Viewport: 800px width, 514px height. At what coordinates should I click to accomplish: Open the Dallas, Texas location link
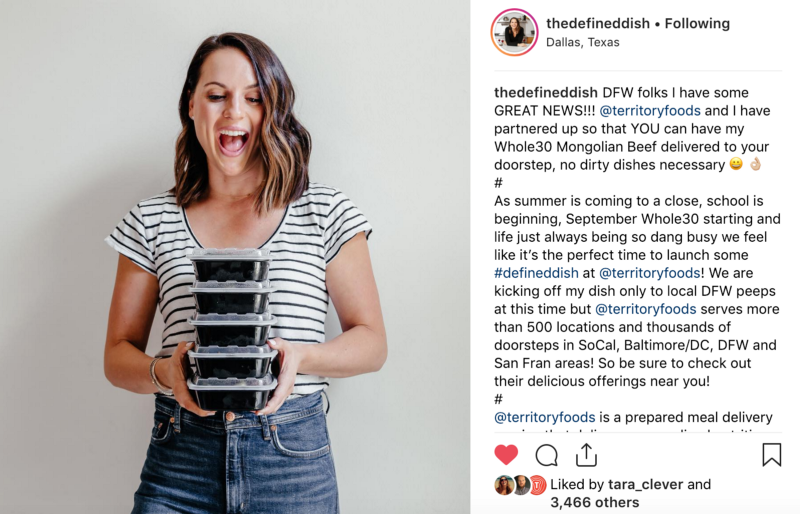click(583, 42)
